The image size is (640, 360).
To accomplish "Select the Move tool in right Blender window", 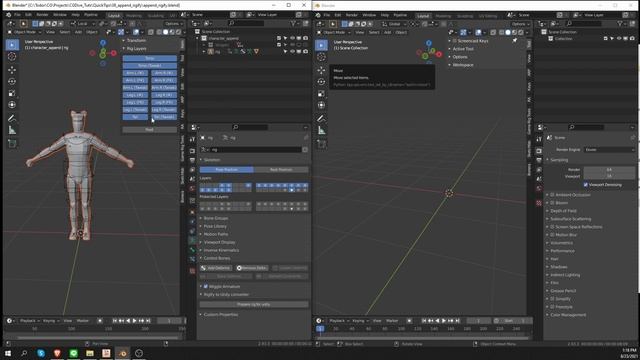I will 321,70.
